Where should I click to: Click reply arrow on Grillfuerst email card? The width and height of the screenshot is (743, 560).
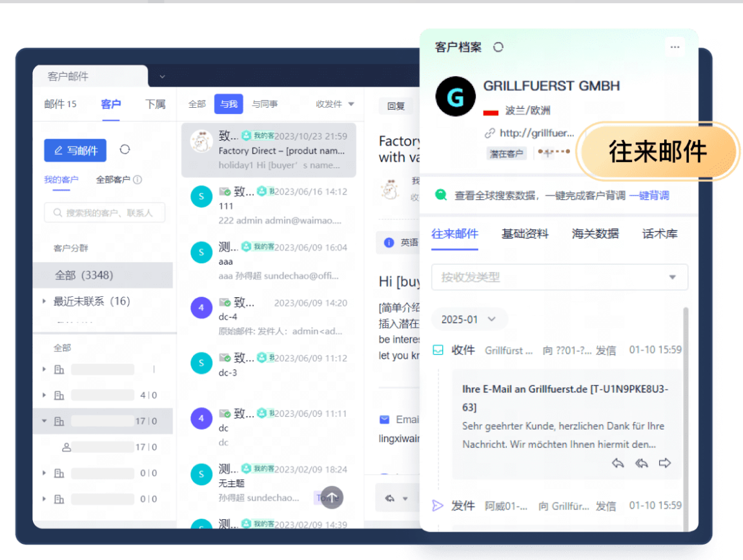click(617, 463)
